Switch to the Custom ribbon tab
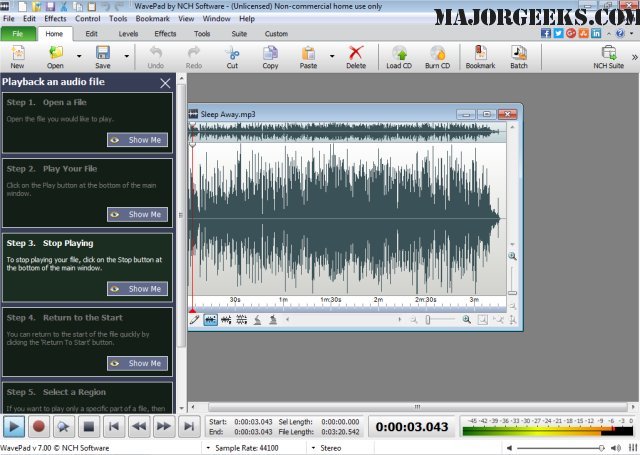The height and width of the screenshot is (455, 640). pyautogui.click(x=276, y=34)
